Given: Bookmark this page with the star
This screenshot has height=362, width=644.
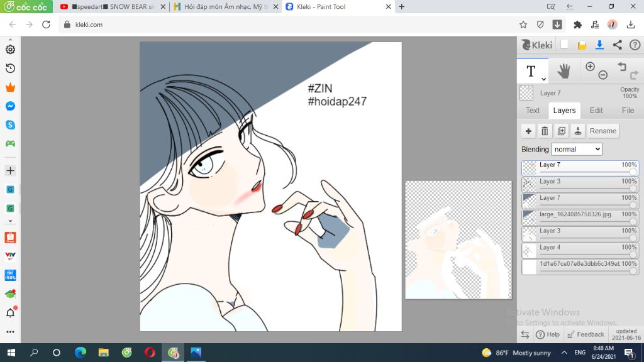Looking at the screenshot, I should click(x=523, y=25).
